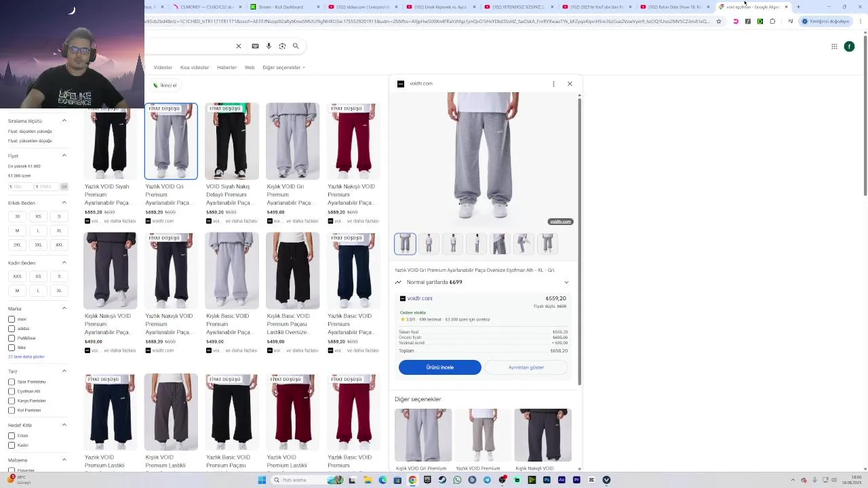Image resolution: width=868 pixels, height=488 pixels.
Task: Check the Nike brand checkbox
Action: (12, 348)
